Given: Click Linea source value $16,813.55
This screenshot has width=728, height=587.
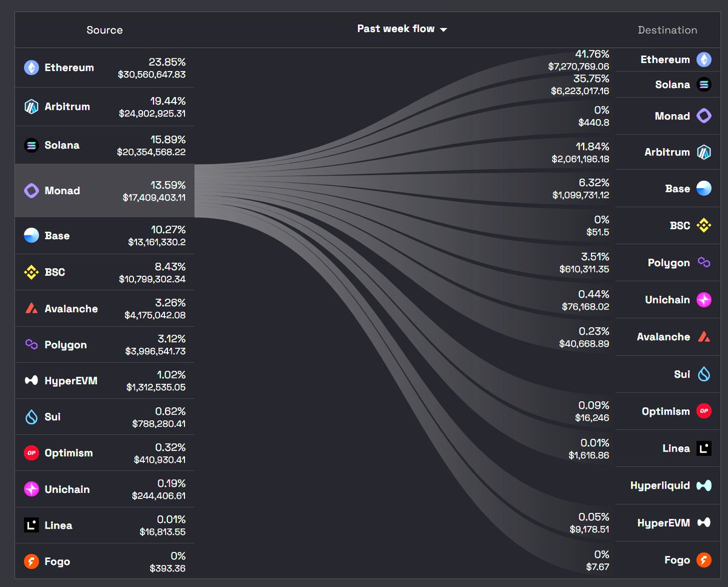Looking at the screenshot, I should click(x=163, y=532).
